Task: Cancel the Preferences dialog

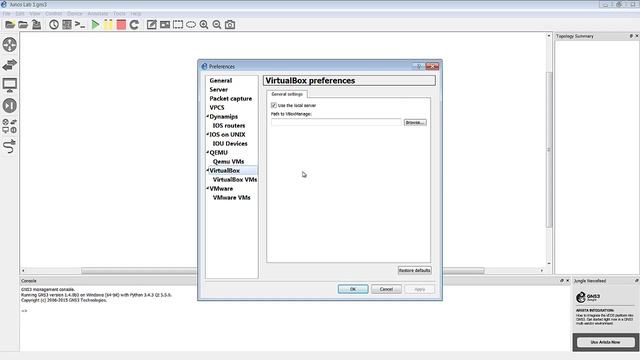Action: [386, 289]
